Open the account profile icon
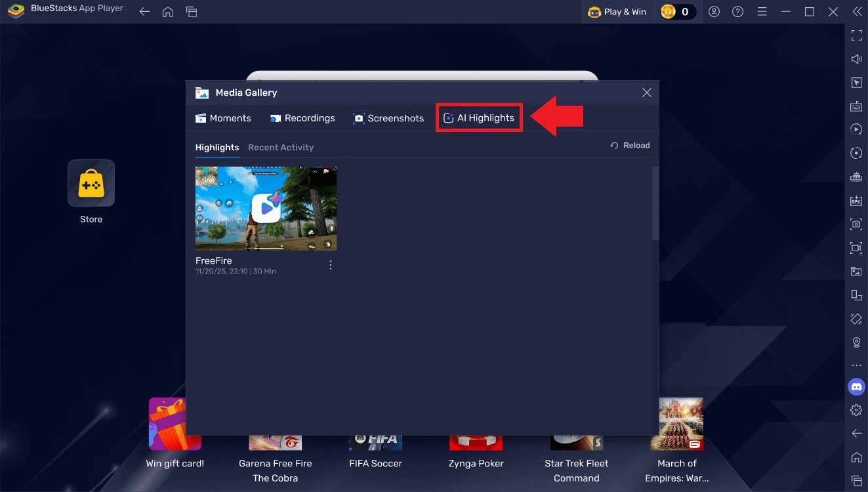This screenshot has width=868, height=492. click(714, 12)
